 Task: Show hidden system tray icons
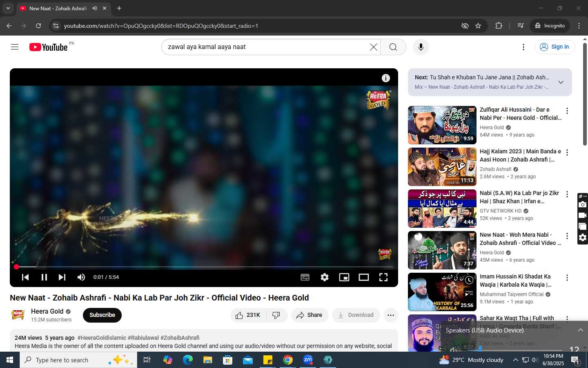tap(515, 360)
